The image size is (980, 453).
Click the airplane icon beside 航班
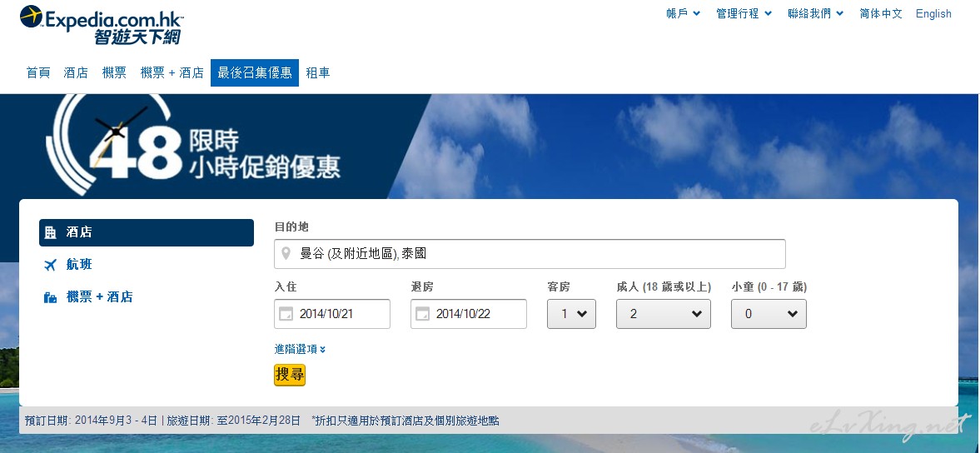51,265
